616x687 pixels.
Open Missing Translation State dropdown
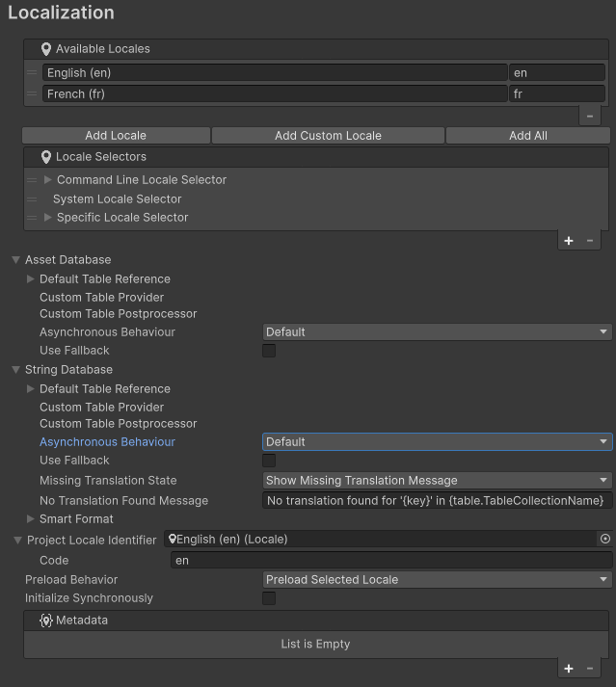tap(438, 480)
